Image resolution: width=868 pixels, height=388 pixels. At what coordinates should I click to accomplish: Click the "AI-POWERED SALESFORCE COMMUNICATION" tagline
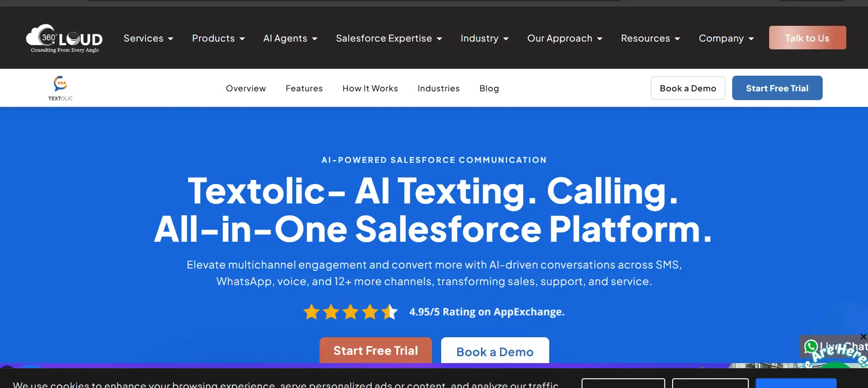click(x=434, y=160)
